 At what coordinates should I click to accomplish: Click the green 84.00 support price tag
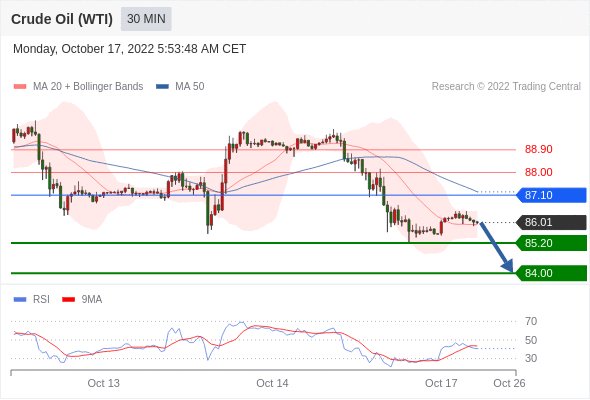click(x=551, y=273)
